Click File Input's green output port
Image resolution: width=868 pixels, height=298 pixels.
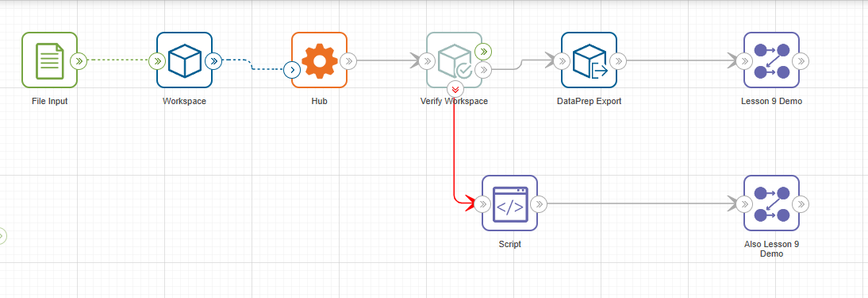point(79,60)
